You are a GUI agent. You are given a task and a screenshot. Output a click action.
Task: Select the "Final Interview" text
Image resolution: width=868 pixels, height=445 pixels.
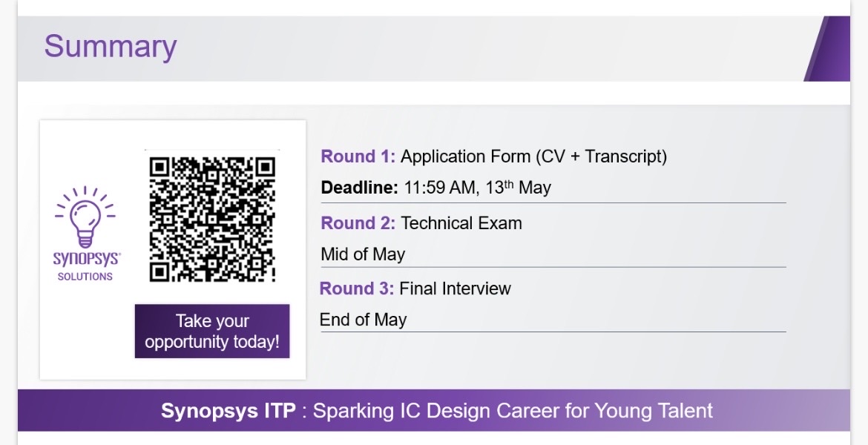pyautogui.click(x=455, y=289)
